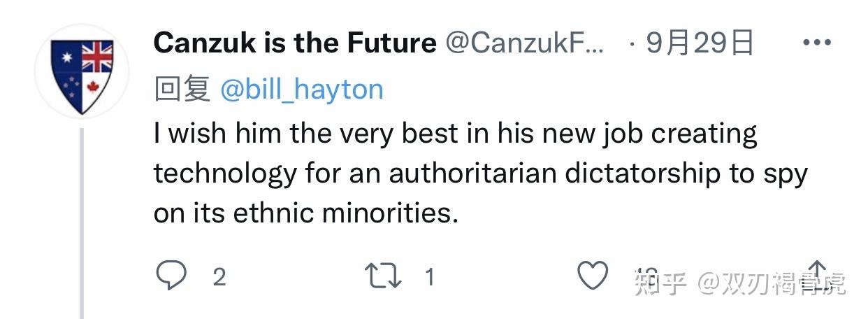Open the tweet body text beginning 'I wish him'
Viewport: 868px width, 319px height.
point(480,173)
